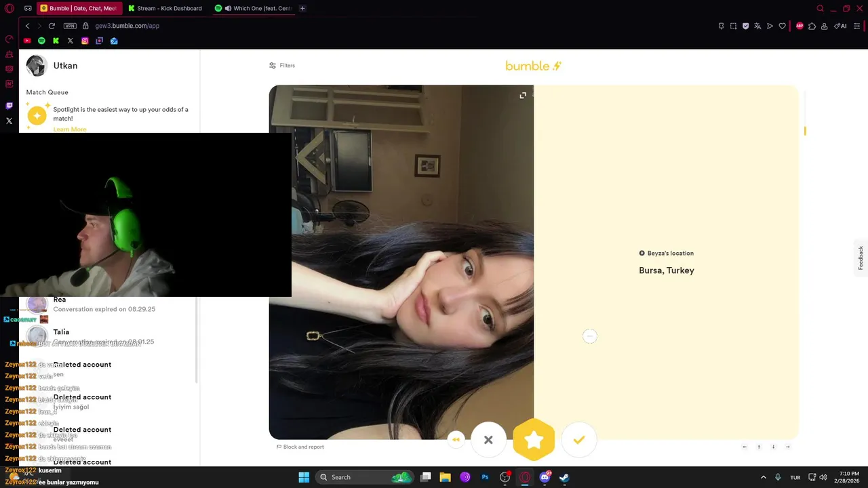Click the Spotlight Learn More link
Screen dimensions: 868x488
point(70,129)
